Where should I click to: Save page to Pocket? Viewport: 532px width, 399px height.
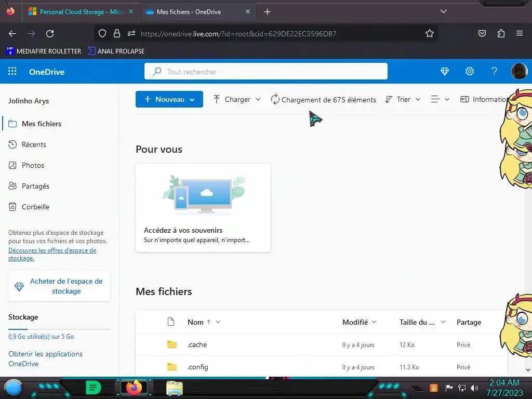482,34
